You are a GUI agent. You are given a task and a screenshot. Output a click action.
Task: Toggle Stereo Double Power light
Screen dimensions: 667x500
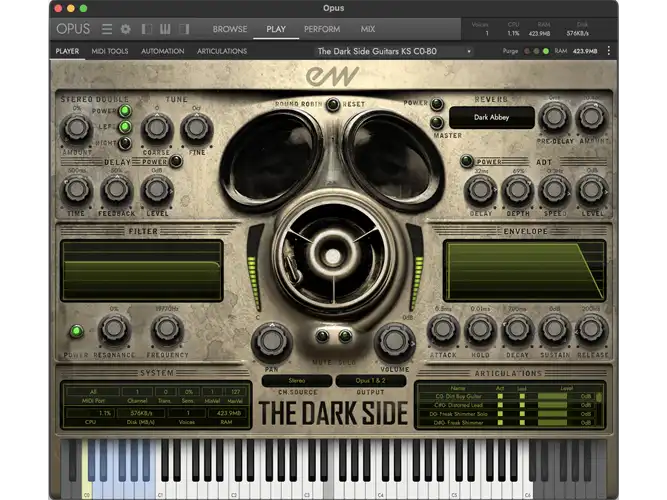[x=125, y=111]
